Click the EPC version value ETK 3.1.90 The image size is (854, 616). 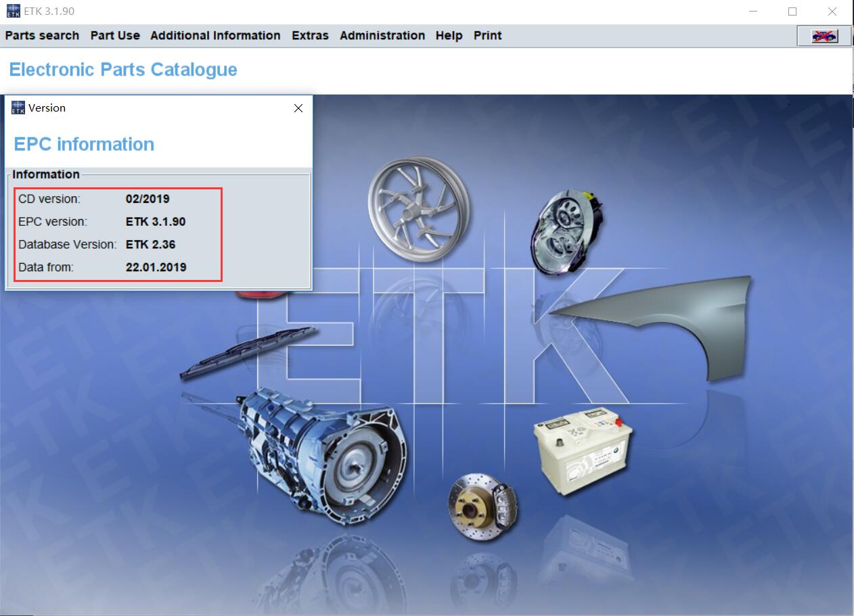tap(156, 222)
